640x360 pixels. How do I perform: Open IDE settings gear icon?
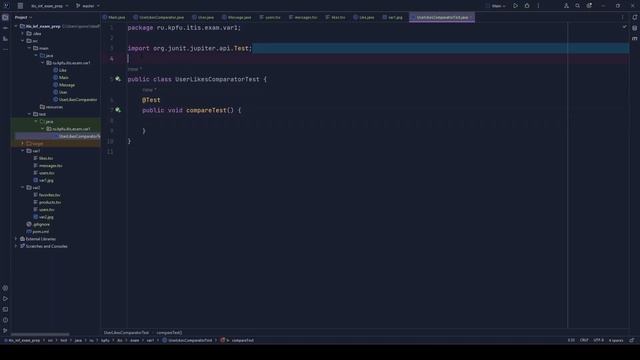589,6
